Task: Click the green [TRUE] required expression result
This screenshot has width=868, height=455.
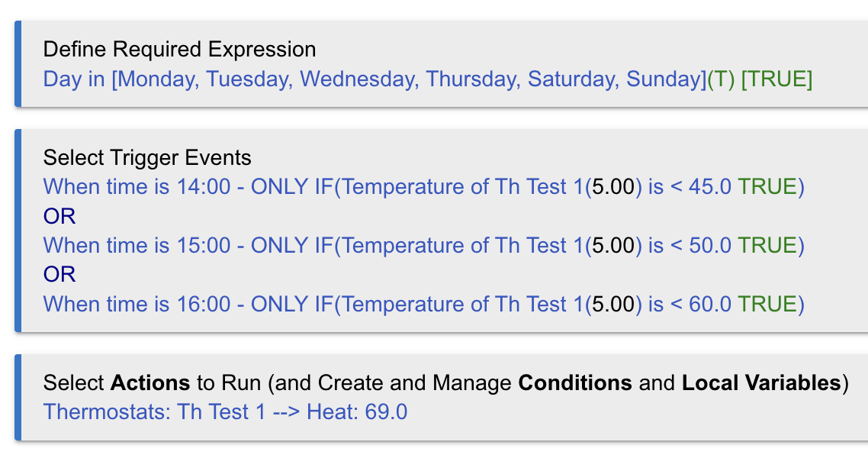Action: point(776,79)
